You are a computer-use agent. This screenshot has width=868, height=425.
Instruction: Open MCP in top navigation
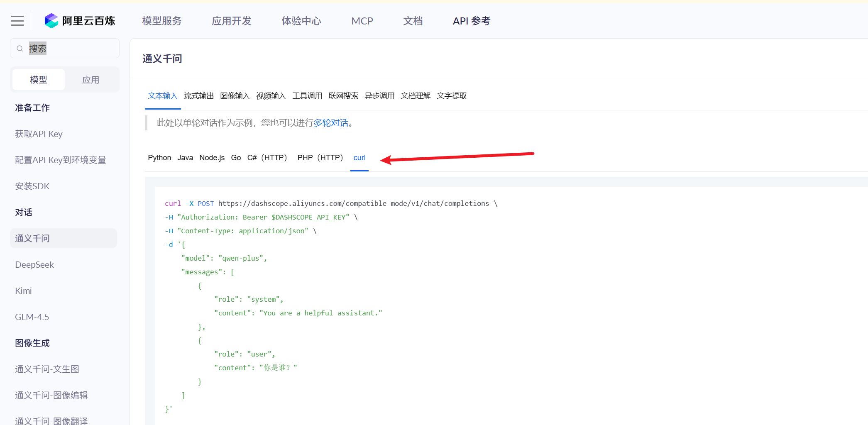362,21
